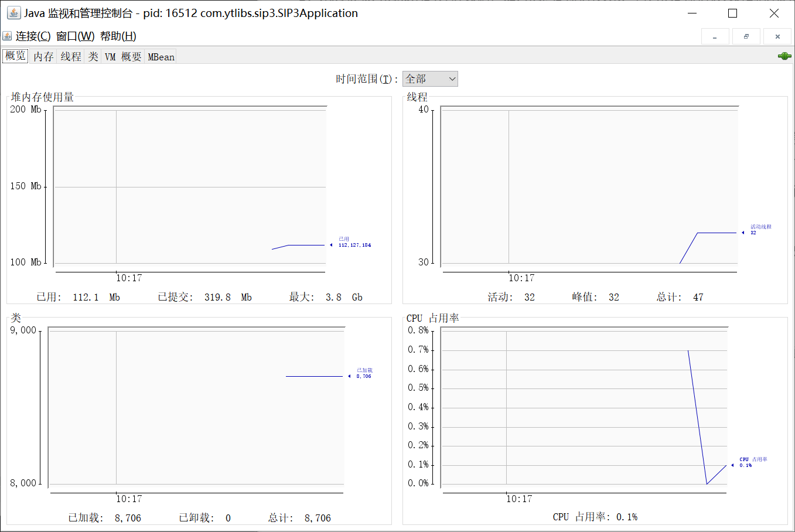
Task: Click the inner window Java icon beside 连接
Action: click(7, 36)
